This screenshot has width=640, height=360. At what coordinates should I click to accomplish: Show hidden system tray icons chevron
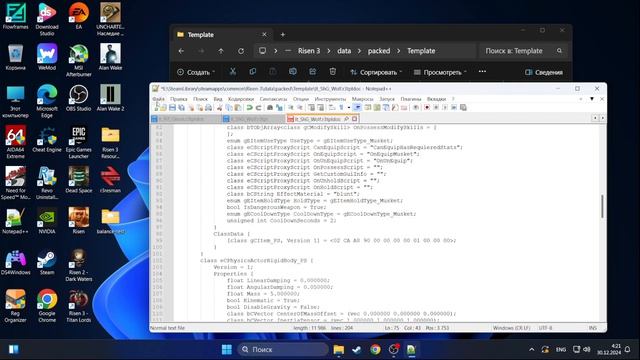coord(531,349)
